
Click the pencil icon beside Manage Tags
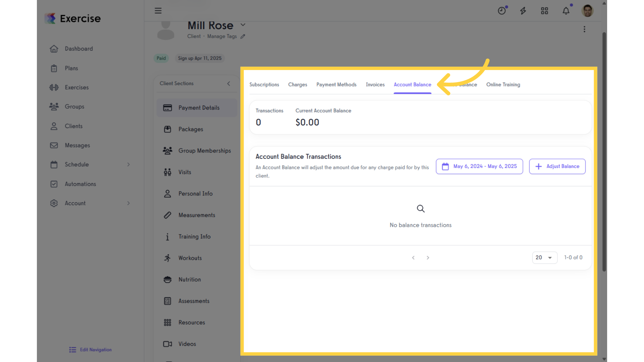click(x=243, y=36)
